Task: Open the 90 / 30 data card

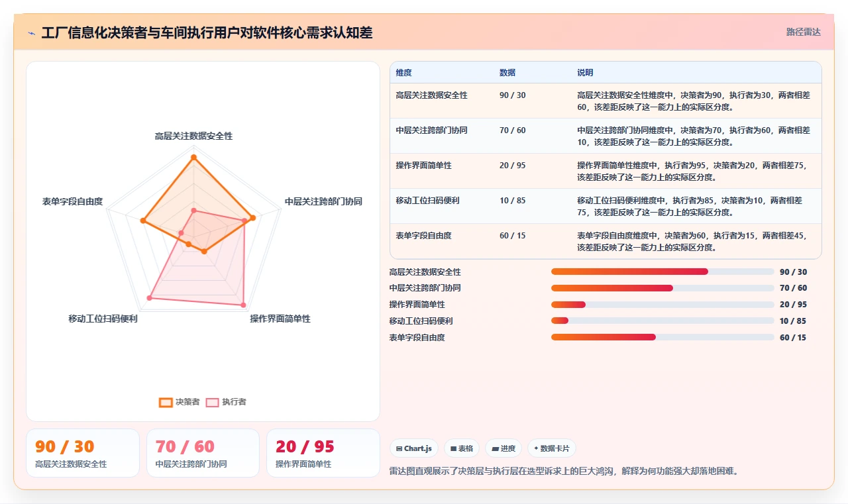Action: click(x=83, y=453)
